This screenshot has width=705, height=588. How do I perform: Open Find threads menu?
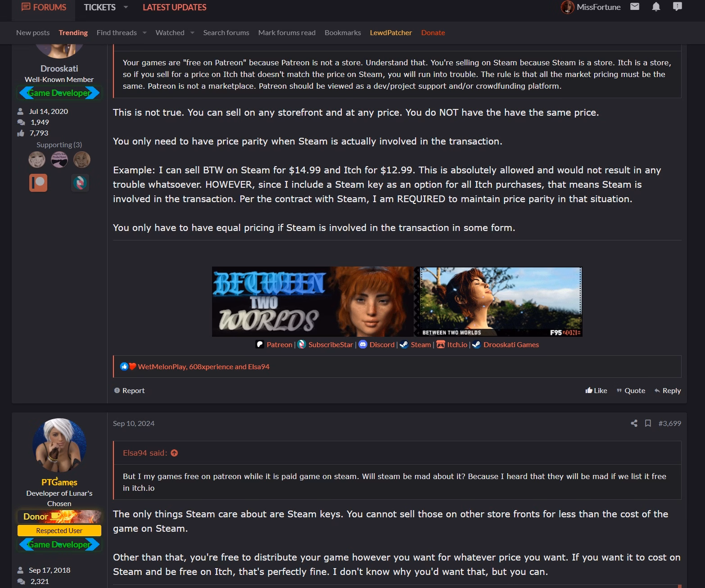click(x=117, y=32)
